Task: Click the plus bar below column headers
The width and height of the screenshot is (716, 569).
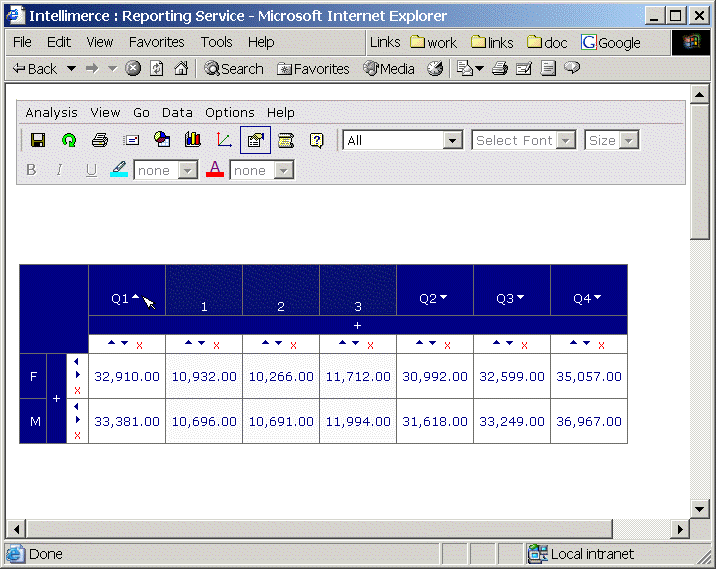Action: tap(358, 325)
